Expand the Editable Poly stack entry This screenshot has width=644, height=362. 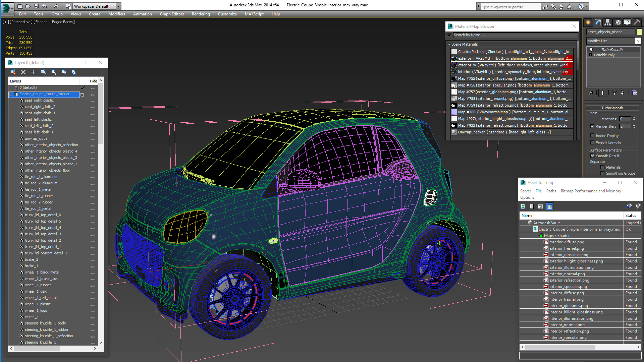[x=590, y=55]
